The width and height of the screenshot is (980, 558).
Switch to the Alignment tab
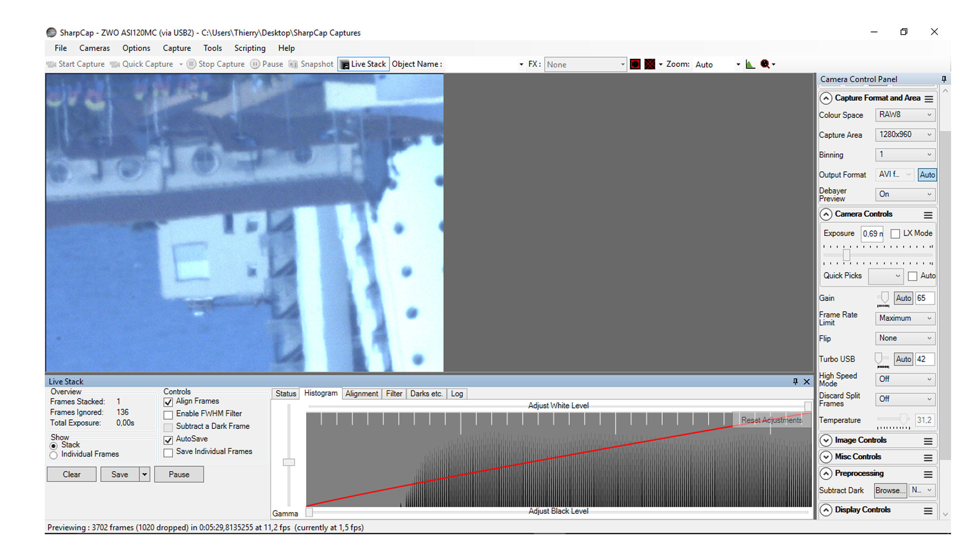361,394
